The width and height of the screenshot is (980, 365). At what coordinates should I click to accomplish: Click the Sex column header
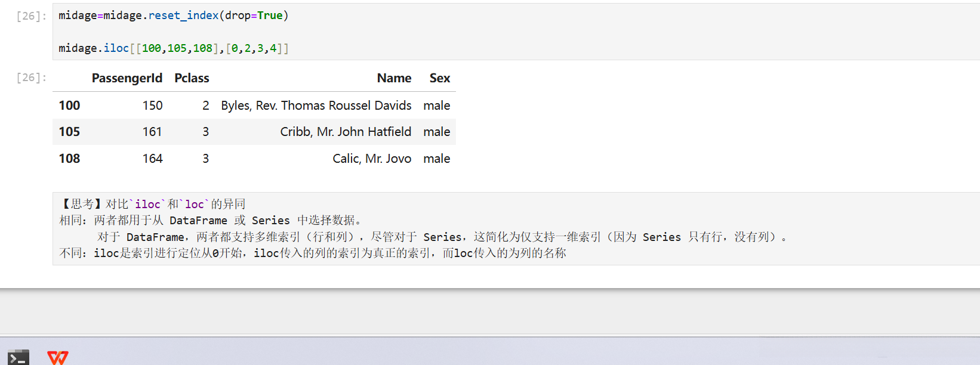click(439, 78)
